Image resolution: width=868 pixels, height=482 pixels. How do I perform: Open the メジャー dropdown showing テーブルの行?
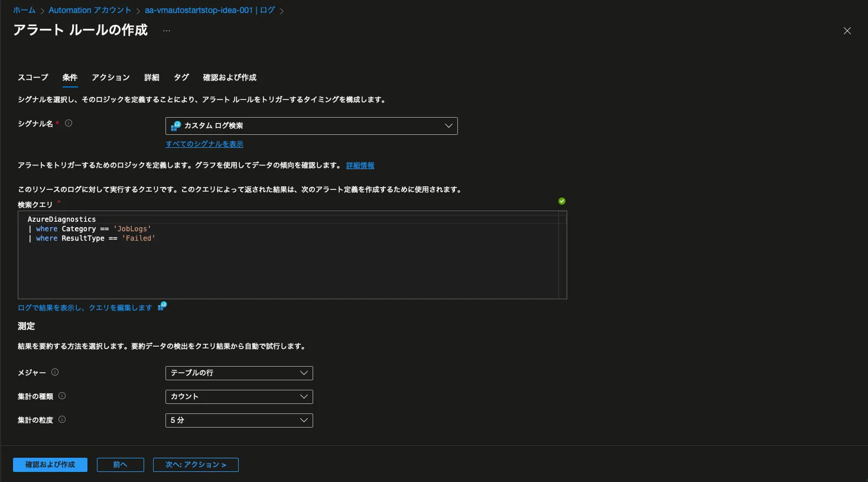(x=239, y=373)
